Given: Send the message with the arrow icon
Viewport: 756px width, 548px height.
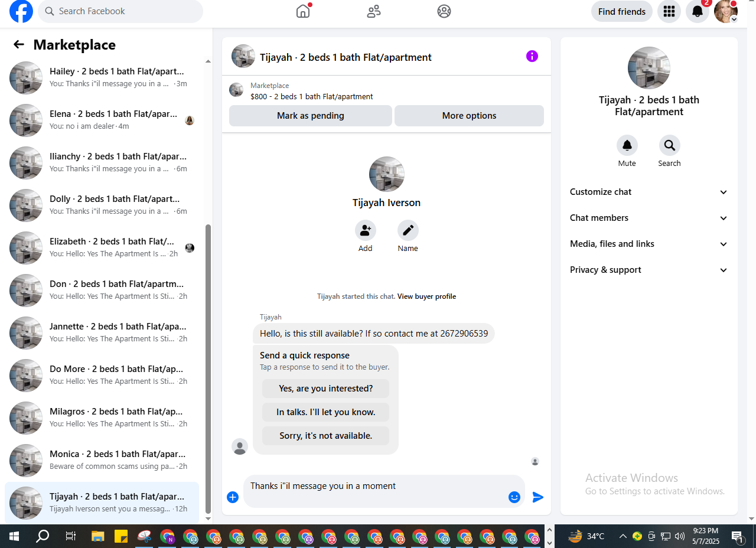Looking at the screenshot, I should click(x=537, y=497).
